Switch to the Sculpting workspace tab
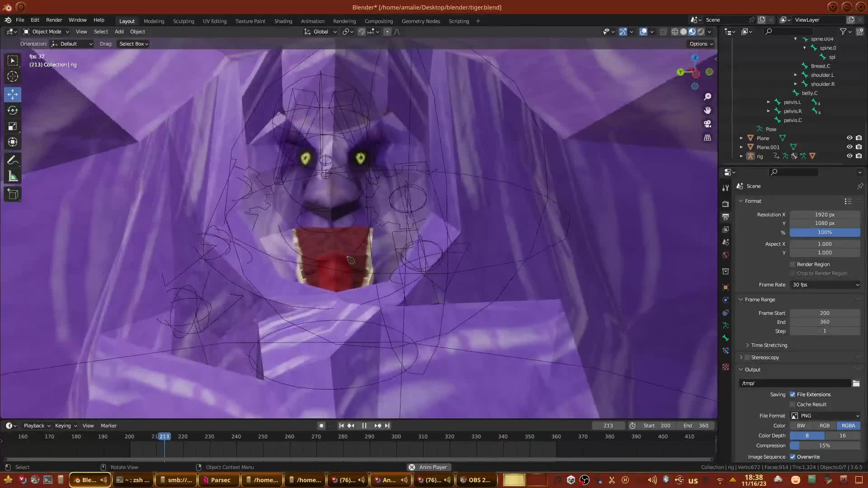 pyautogui.click(x=184, y=21)
